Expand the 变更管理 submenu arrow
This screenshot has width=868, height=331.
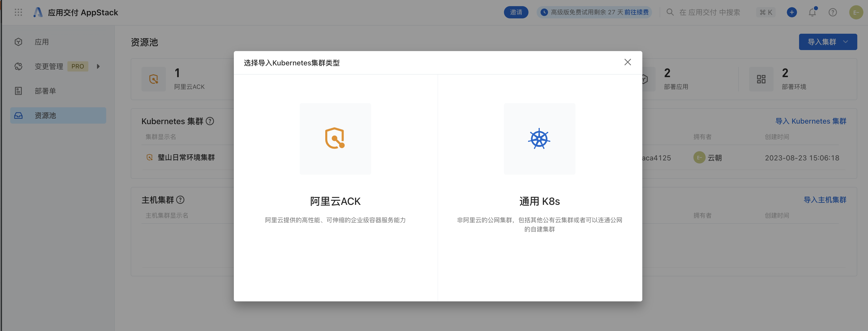[x=98, y=66]
